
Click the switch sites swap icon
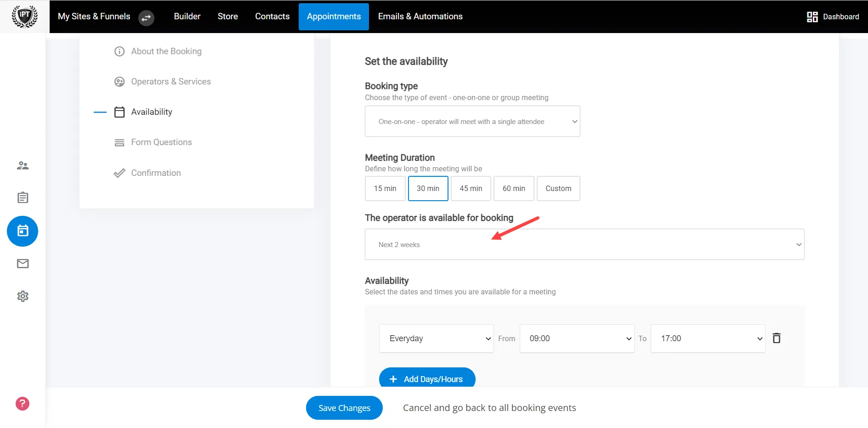tap(146, 18)
